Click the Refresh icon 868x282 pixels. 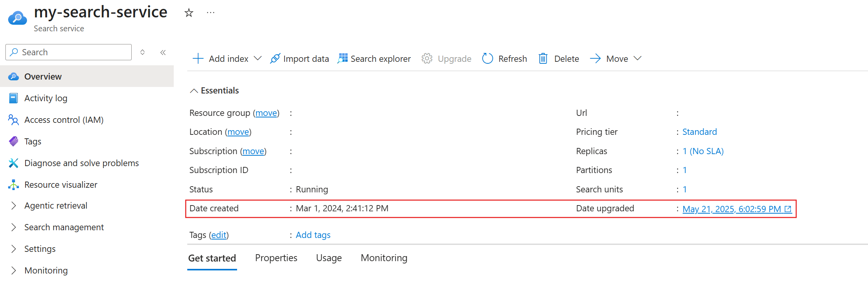(488, 58)
